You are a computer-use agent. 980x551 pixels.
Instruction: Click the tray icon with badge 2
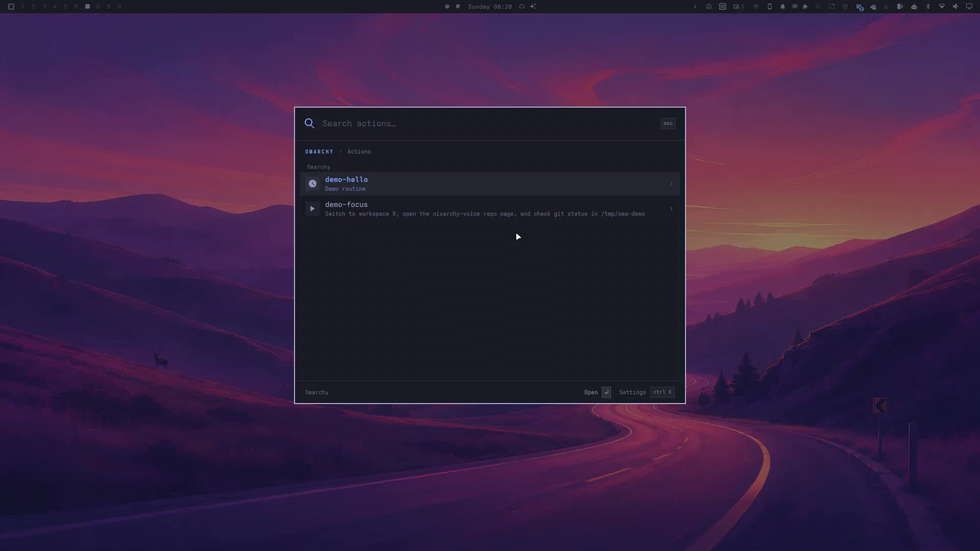(859, 7)
